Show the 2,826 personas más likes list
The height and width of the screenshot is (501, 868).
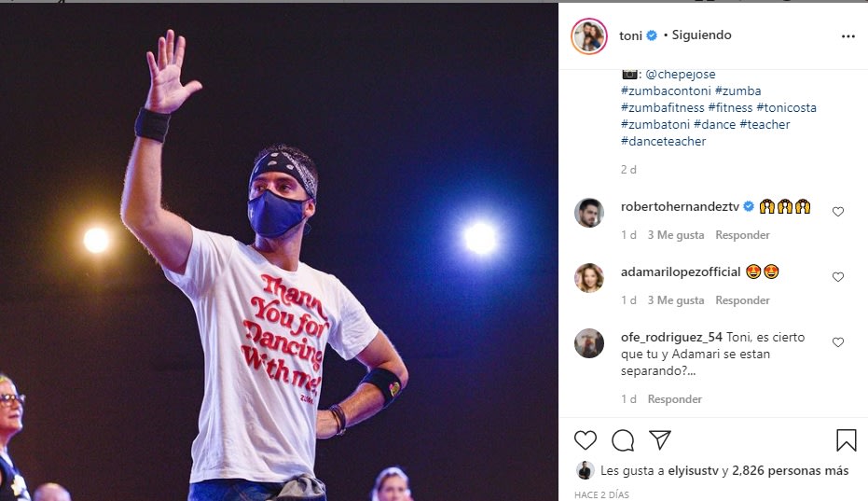790,471
